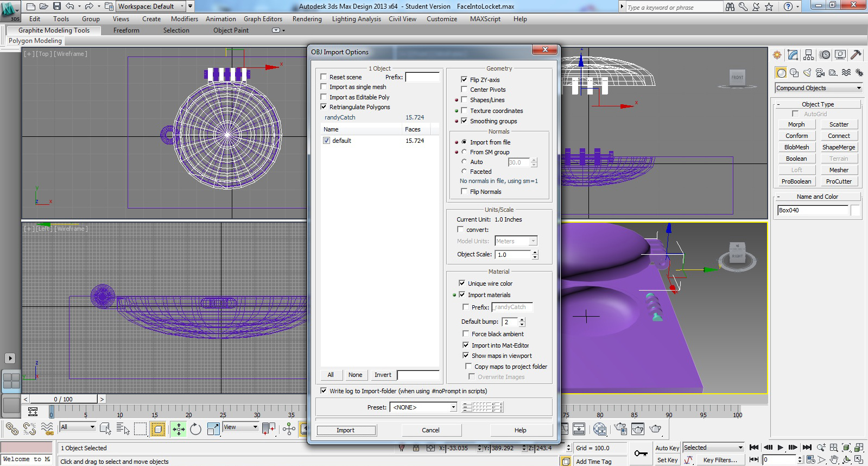Click the ProBoolean object type button
The width and height of the screenshot is (868, 466).
click(796, 181)
